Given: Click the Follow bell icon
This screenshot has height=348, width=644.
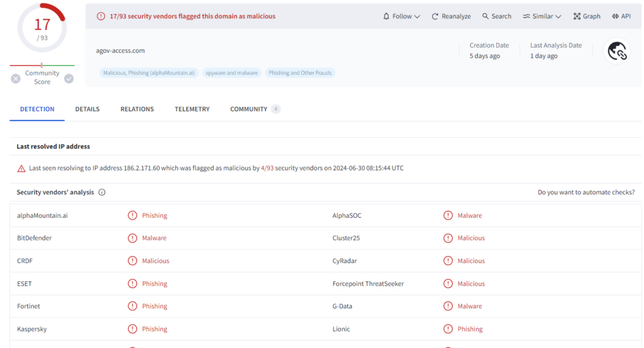Looking at the screenshot, I should click(x=386, y=16).
